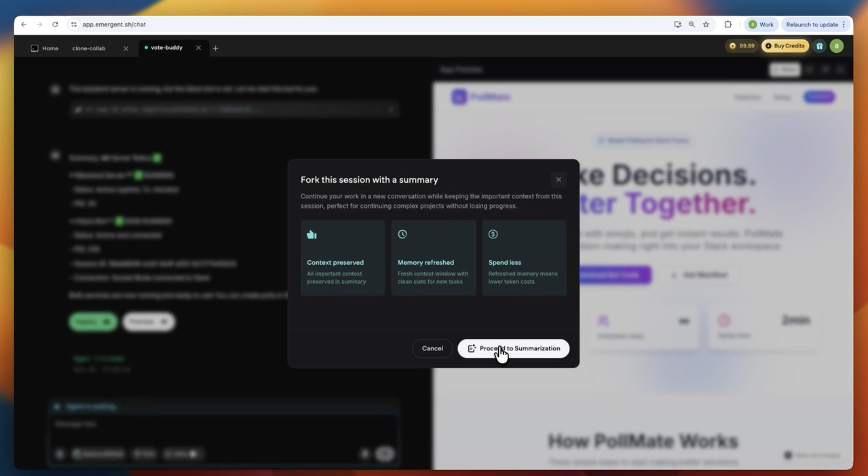Screen dimensions: 868x476
Task: Open Chrome three-dot menu
Action: pyautogui.click(x=844, y=24)
